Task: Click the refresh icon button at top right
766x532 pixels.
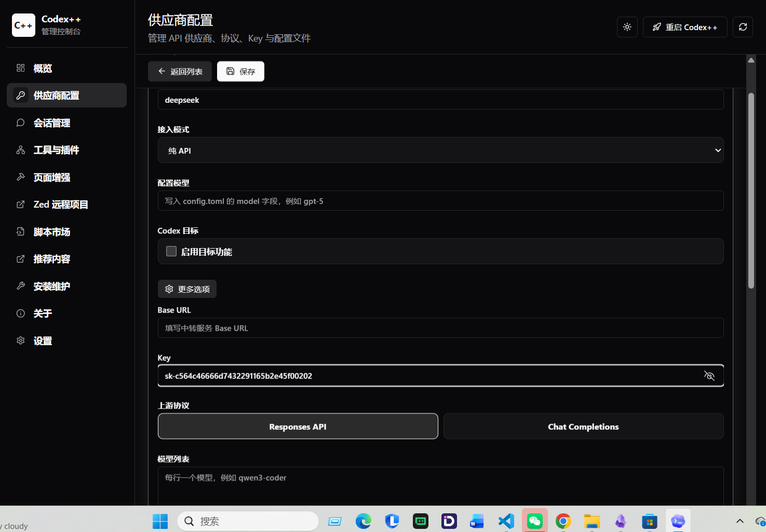Action: 743,27
